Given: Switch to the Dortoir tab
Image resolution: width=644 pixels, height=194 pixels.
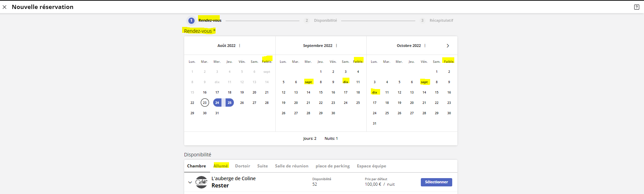Looking at the screenshot, I should 242,166.
